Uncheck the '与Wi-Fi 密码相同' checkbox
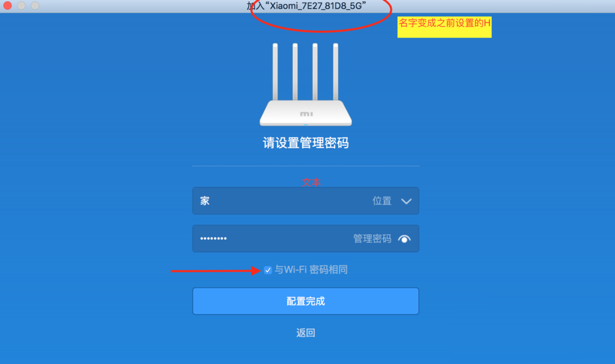The image size is (615, 364). [x=268, y=270]
